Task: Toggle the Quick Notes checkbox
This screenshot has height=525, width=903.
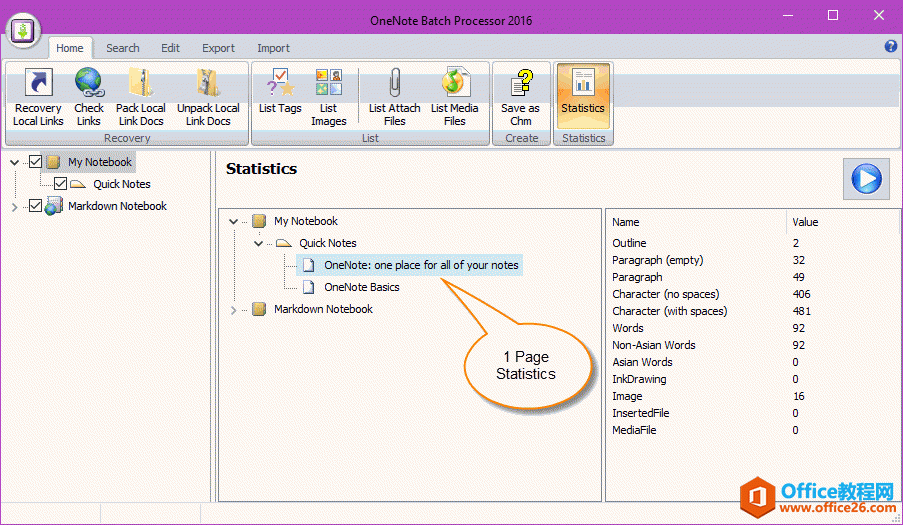Action: [60, 184]
